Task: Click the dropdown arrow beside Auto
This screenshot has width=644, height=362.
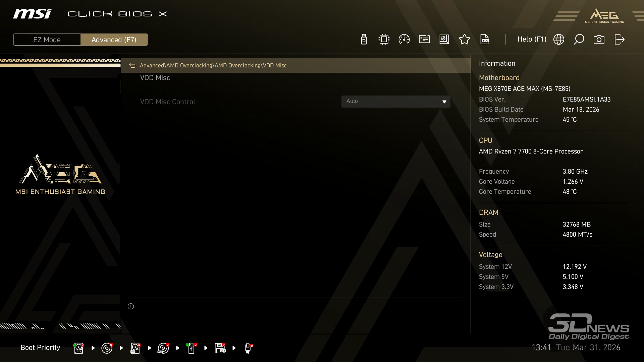Action: point(444,102)
